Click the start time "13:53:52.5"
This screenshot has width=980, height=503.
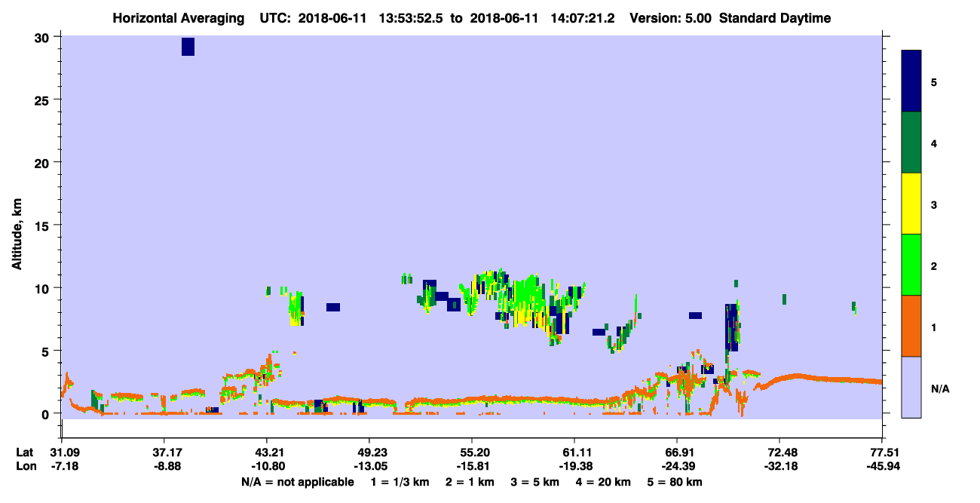pos(411,18)
